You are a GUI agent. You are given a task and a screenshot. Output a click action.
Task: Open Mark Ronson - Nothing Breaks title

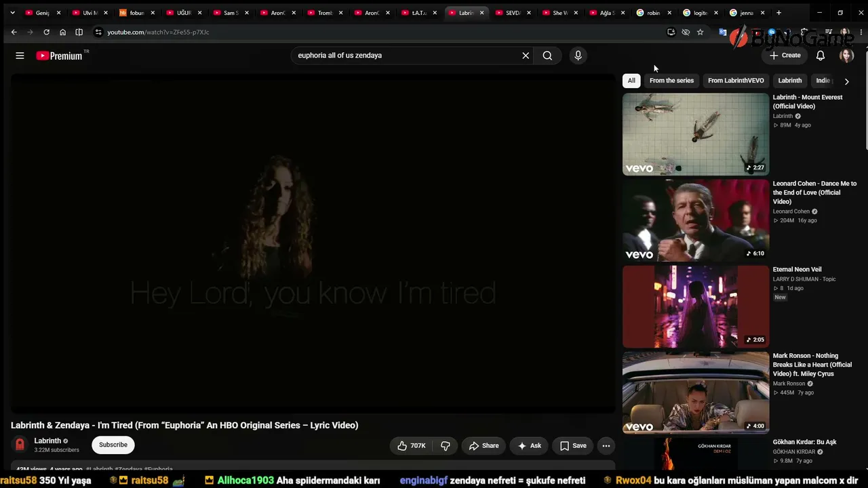tap(812, 365)
